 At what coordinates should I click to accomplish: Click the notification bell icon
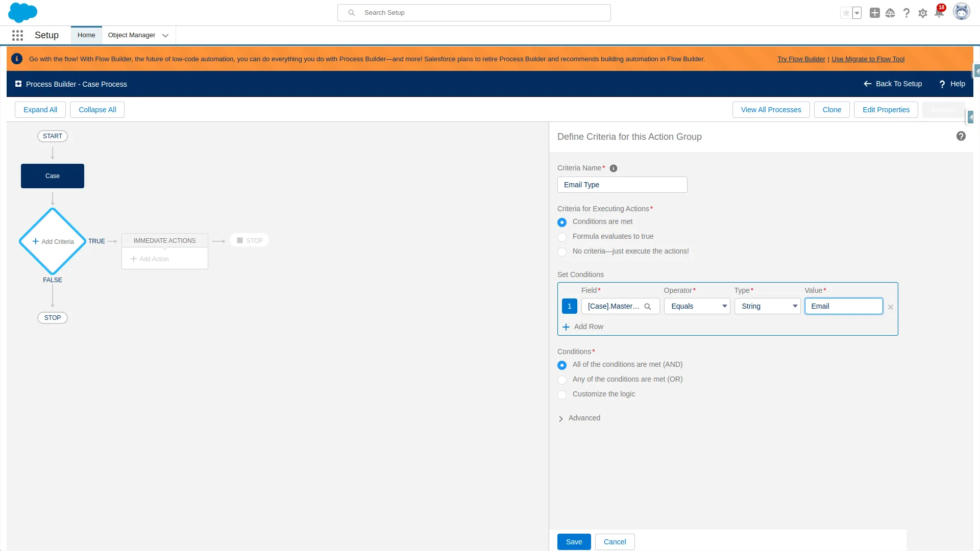pos(940,13)
